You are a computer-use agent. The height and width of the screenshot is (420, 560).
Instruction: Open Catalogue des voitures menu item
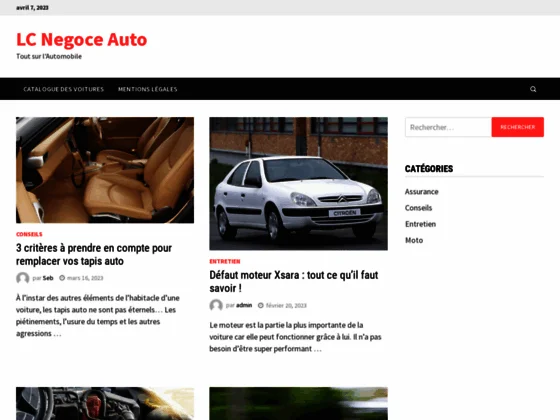click(64, 89)
